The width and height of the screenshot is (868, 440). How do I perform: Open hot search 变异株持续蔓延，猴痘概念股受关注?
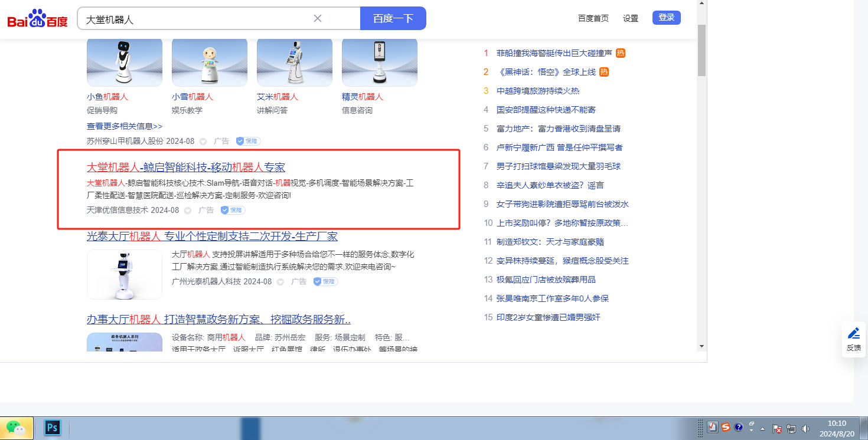(x=563, y=261)
